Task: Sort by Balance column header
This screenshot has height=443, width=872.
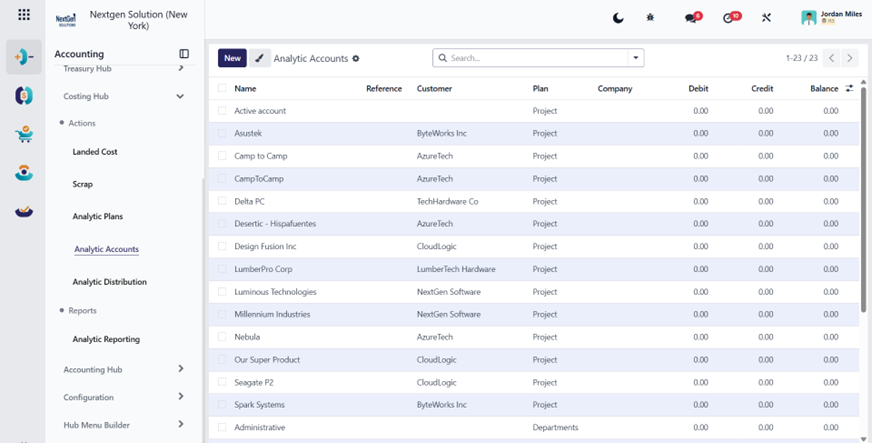Action: tap(824, 88)
